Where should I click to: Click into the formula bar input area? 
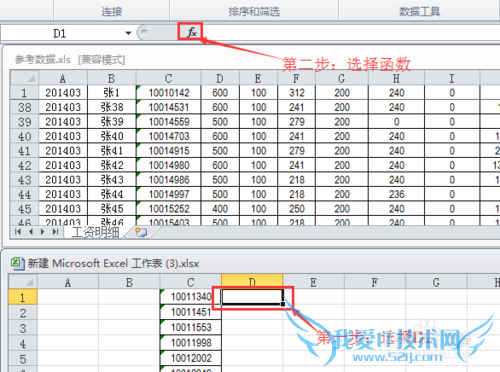[350, 33]
